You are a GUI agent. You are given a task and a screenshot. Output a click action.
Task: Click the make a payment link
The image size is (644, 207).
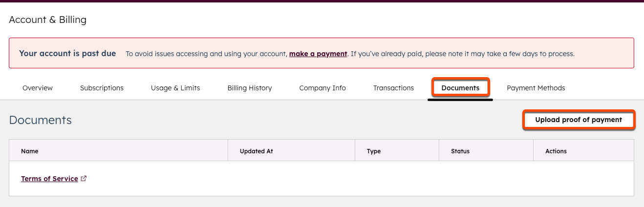318,54
